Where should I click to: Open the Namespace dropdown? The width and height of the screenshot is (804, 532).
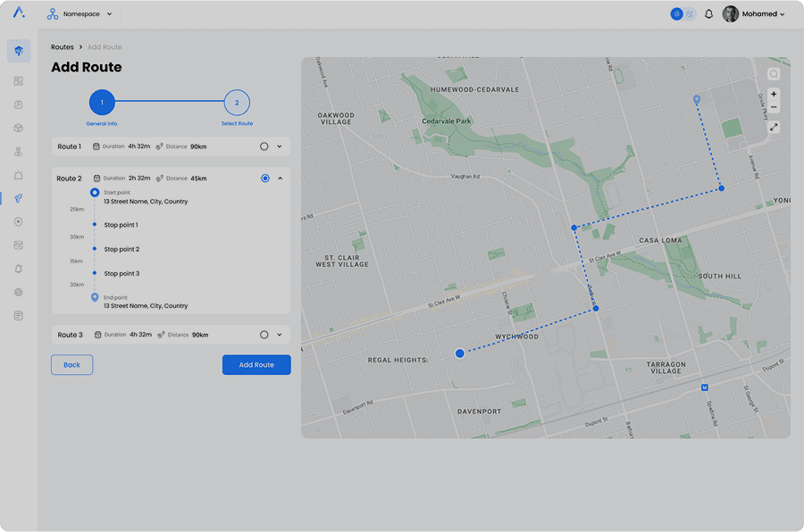(x=80, y=14)
